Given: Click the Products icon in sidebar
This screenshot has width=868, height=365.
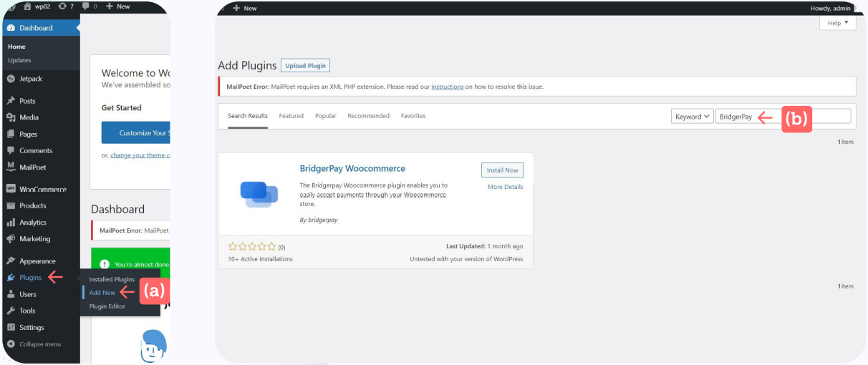Looking at the screenshot, I should pyautogui.click(x=11, y=205).
